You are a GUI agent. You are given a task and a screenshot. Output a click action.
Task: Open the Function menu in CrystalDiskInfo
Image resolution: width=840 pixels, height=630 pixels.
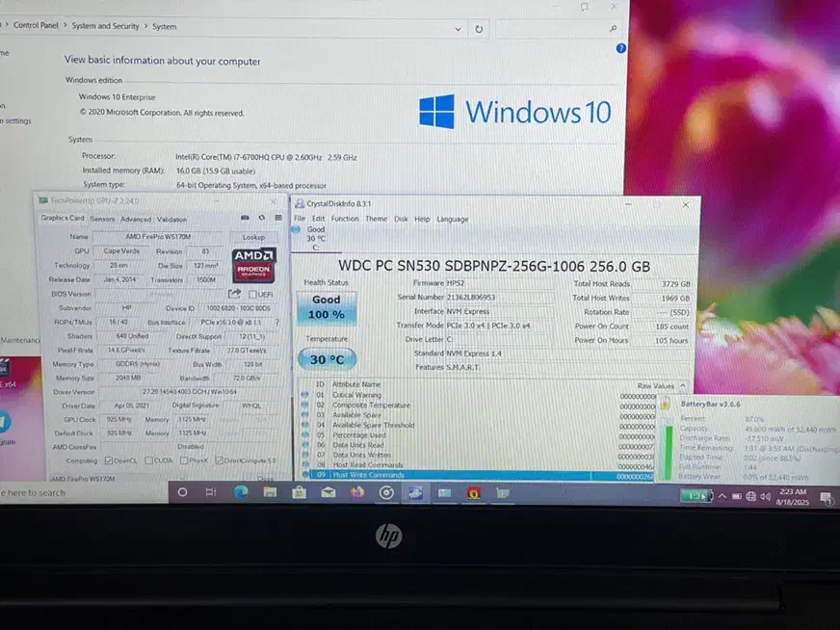[x=344, y=219]
